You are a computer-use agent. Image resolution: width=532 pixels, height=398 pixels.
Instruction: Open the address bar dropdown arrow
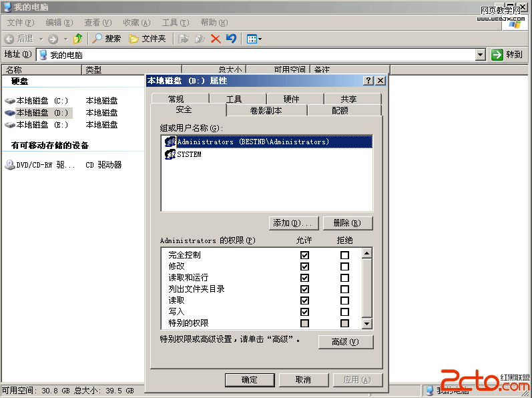[x=481, y=55]
